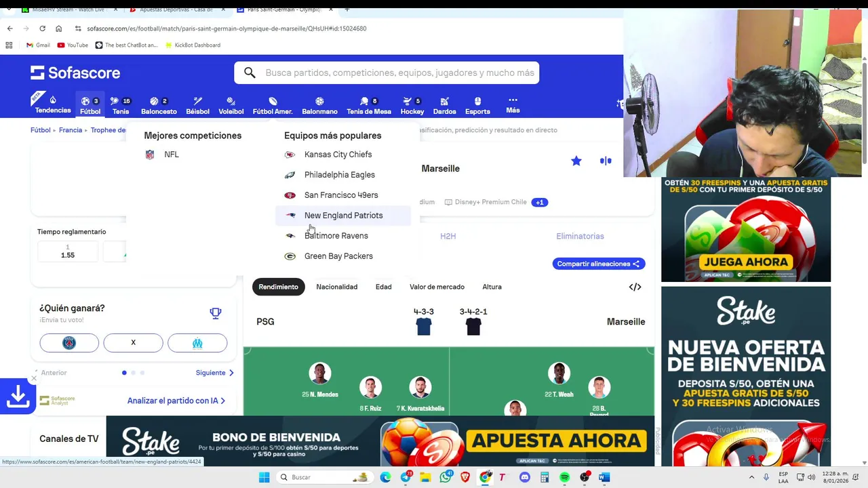Select Valor de mercado filter
Viewport: 868px width, 488px height.
click(x=437, y=287)
